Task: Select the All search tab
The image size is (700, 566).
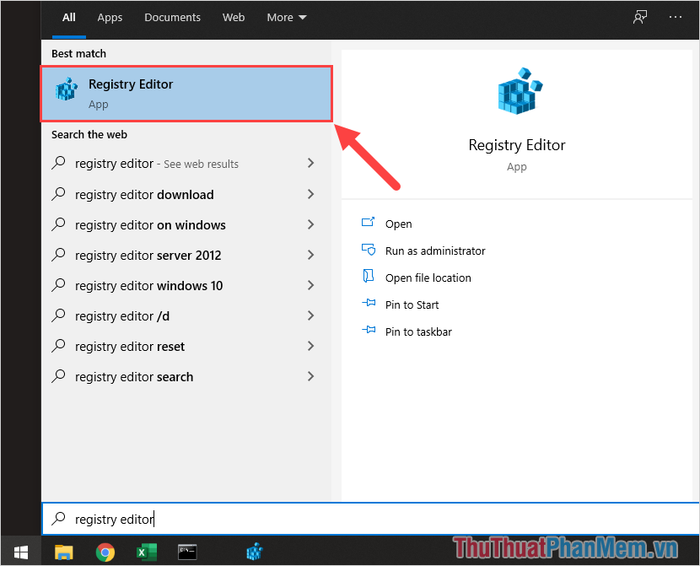Action: [x=69, y=17]
